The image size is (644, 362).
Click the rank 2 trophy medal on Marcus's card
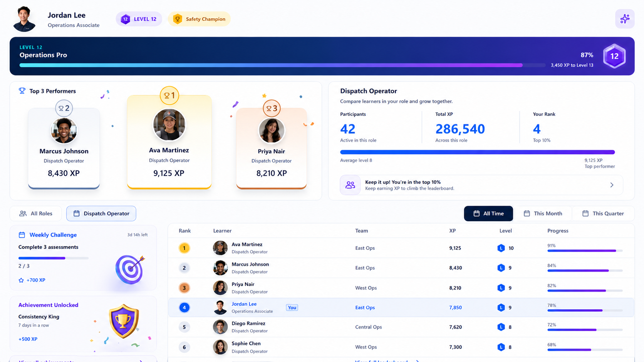tap(64, 108)
